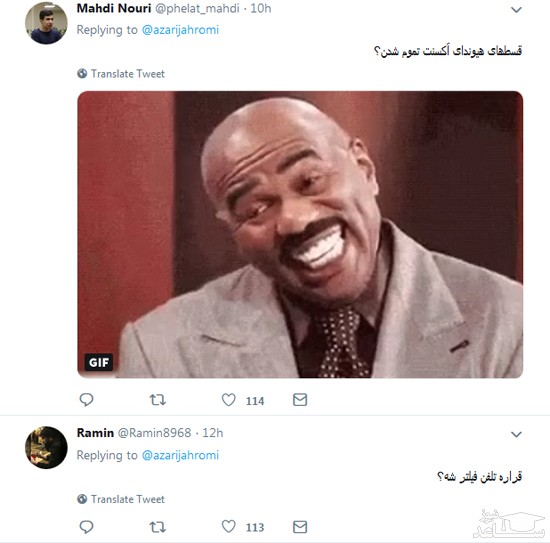Click Translate Tweet under Ramin's reply
The width and height of the screenshot is (550, 543).
(121, 499)
